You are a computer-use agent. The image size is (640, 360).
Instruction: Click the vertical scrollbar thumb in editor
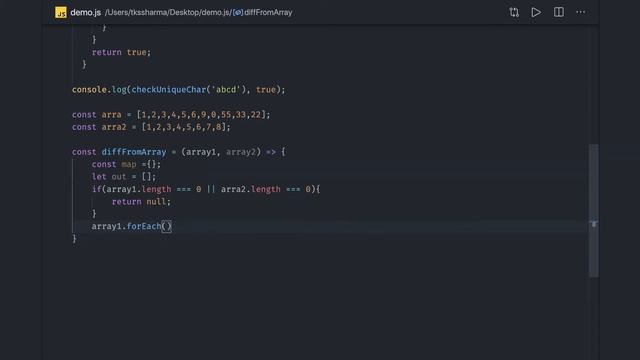coord(594,211)
